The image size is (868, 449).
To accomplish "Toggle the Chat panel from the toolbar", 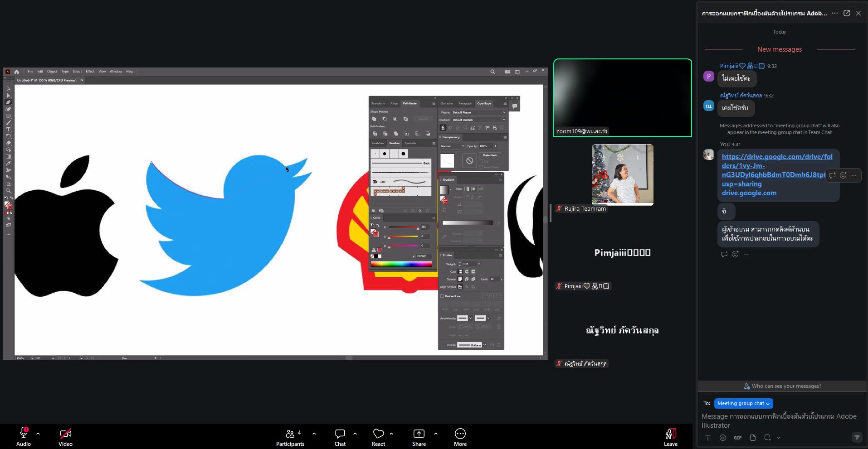I will pos(340,436).
